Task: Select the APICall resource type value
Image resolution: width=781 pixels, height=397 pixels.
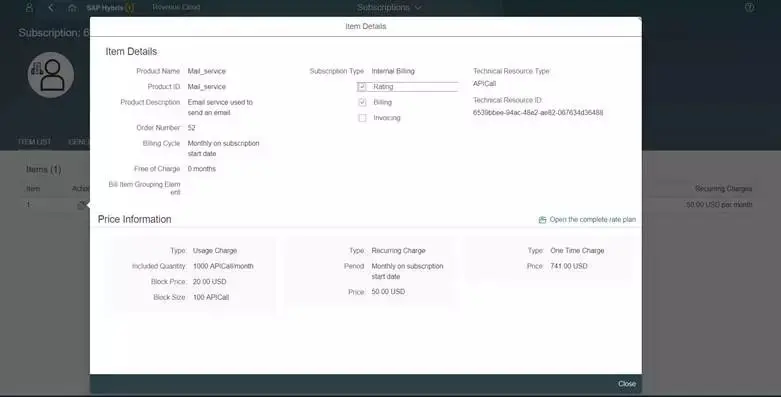Action: (484, 84)
